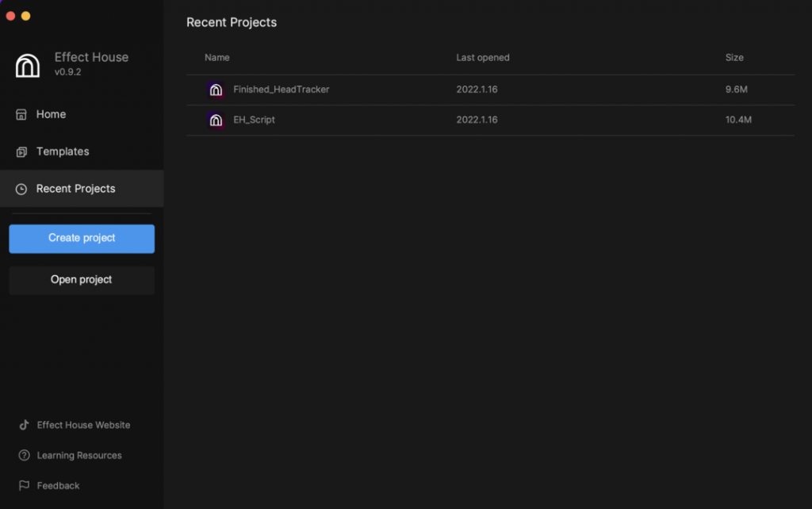This screenshot has width=812, height=509.
Task: Click the v0.9.2 version label
Action: (68, 72)
